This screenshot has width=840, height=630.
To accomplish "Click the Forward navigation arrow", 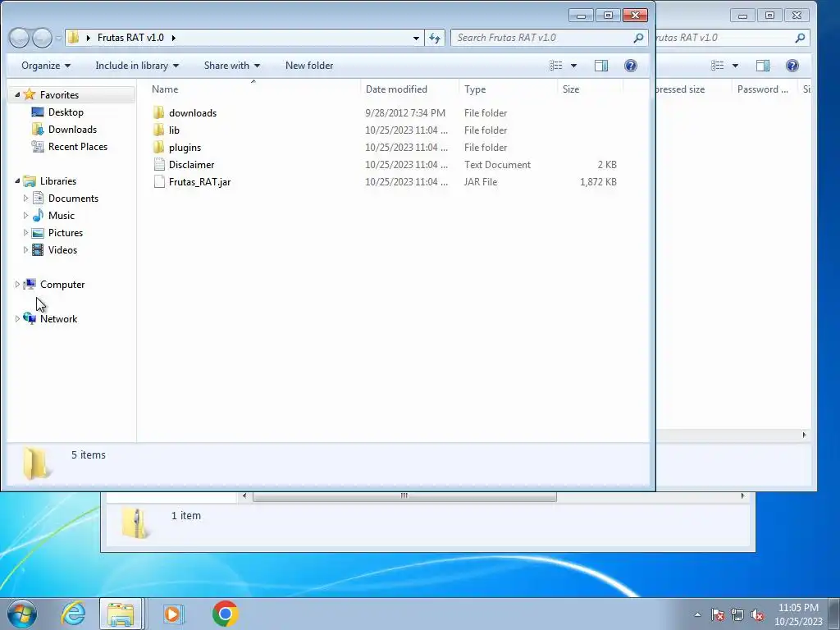I will click(x=42, y=38).
